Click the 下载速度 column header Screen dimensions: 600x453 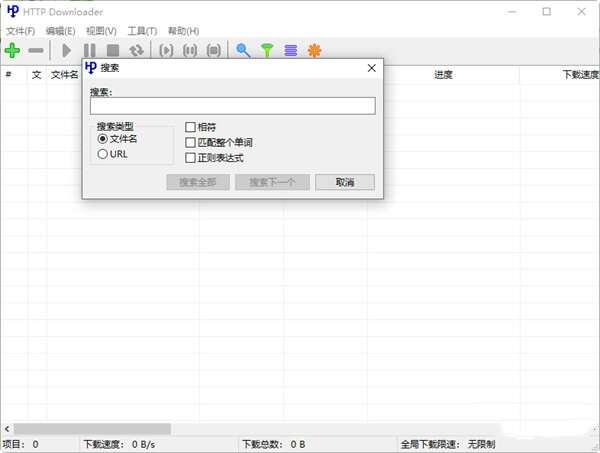(x=580, y=75)
